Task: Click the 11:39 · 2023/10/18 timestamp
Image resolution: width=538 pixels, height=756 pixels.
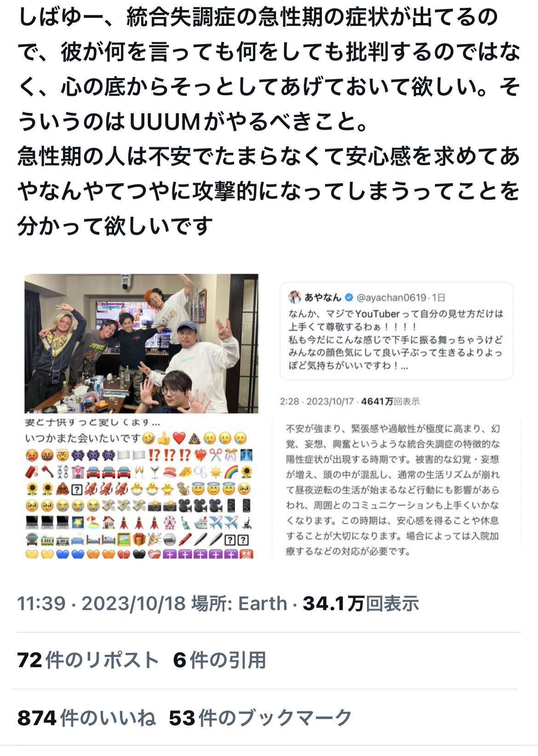Action: point(102,603)
